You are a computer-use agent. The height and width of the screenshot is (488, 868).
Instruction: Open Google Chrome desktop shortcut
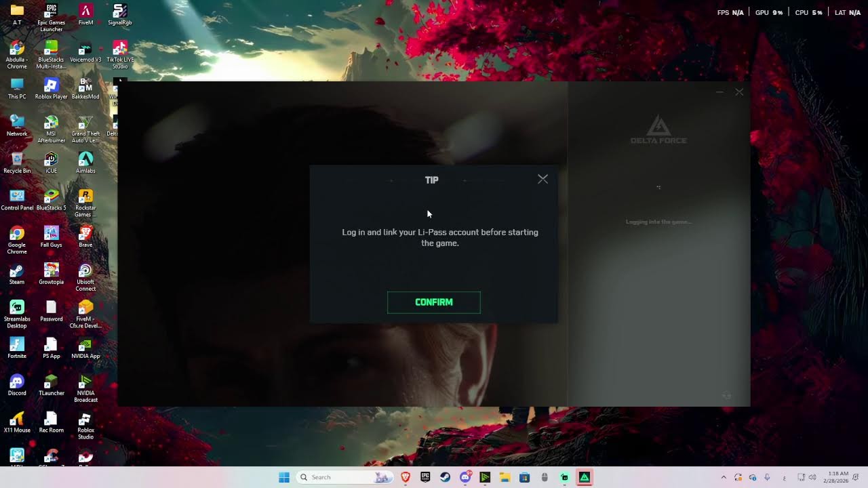[x=17, y=240]
